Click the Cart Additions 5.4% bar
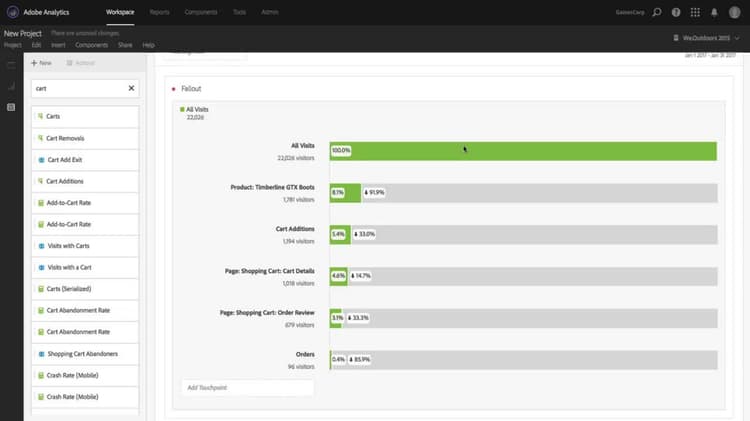The height and width of the screenshot is (421, 750). (340, 234)
